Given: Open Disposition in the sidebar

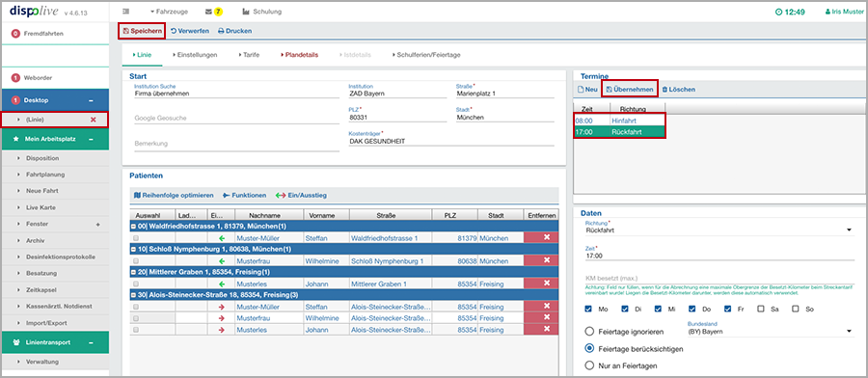Looking at the screenshot, I should click(x=42, y=158).
